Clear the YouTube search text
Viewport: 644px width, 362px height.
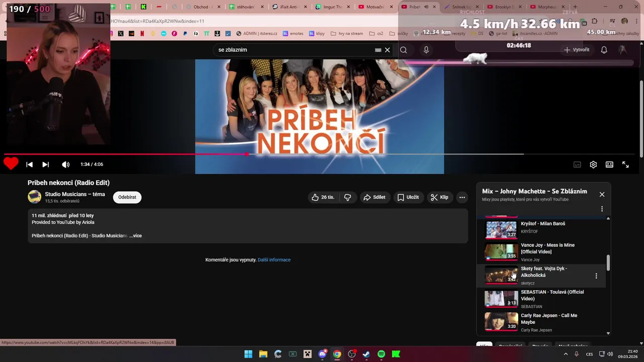(387, 50)
